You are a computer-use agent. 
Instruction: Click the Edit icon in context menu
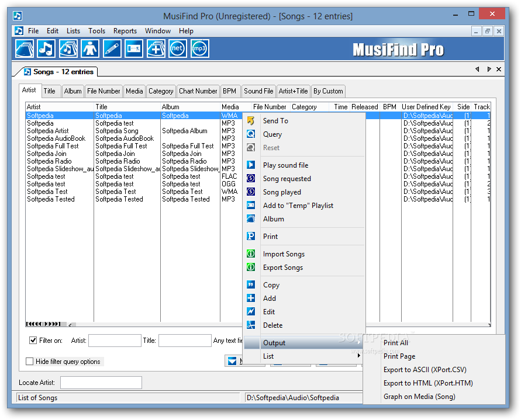tap(251, 312)
